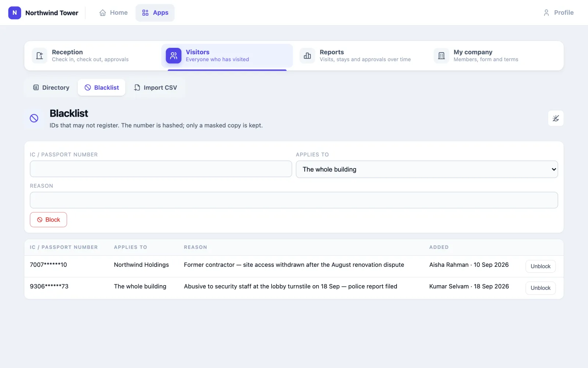Image resolution: width=588 pixels, height=368 pixels.
Task: Open the Applies To dropdown
Action: pyautogui.click(x=427, y=169)
